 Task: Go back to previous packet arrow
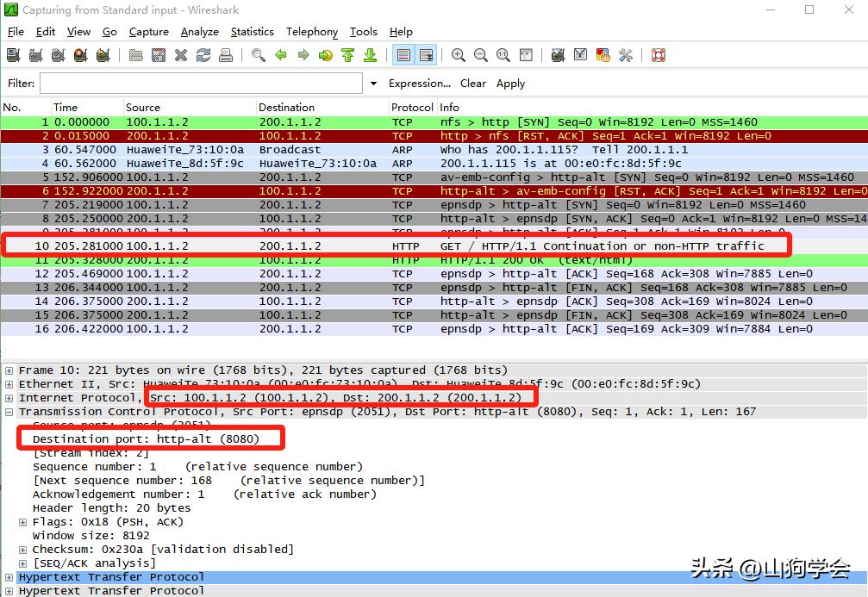[281, 55]
